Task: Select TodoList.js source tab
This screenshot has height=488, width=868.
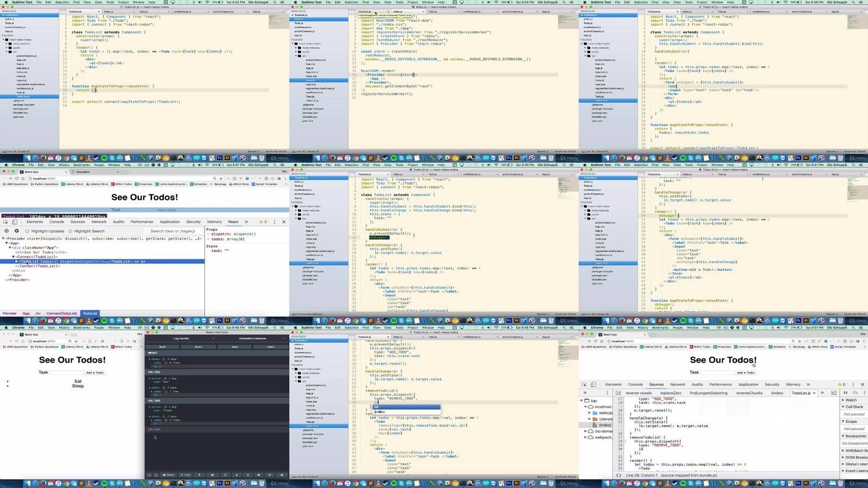Action: point(801,392)
